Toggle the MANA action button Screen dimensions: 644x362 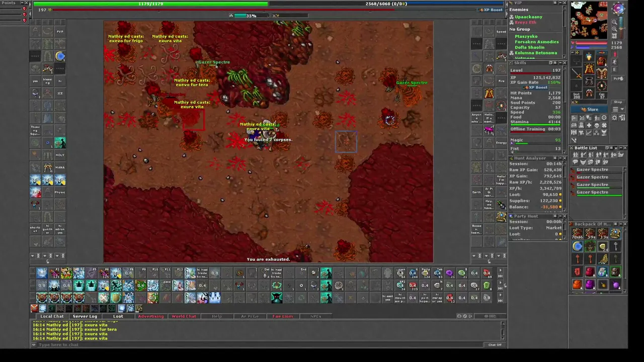[x=60, y=167]
